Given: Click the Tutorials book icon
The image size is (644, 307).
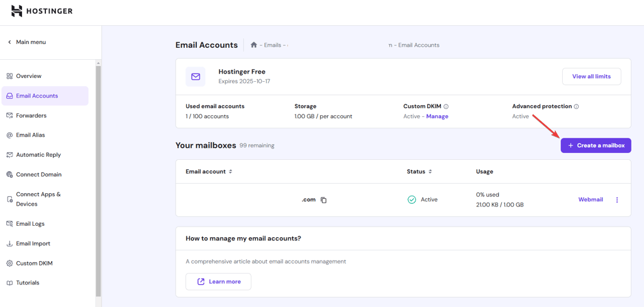Looking at the screenshot, I should click(x=9, y=283).
